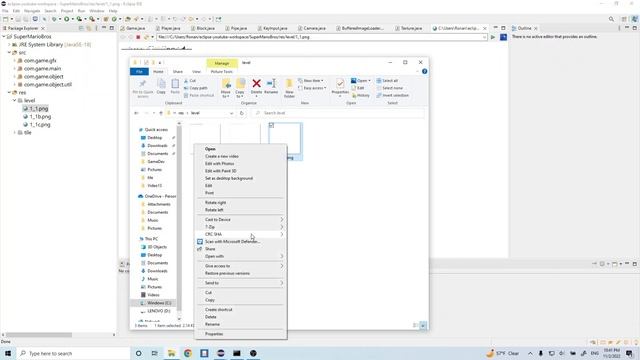Click the Pin to Quick access icon

tap(142, 84)
